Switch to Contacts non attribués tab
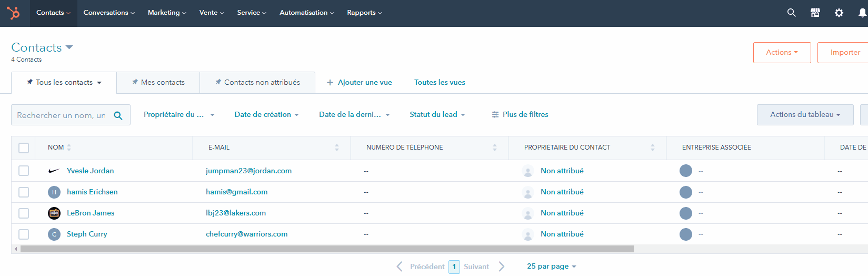This screenshot has height=276, width=868. tap(257, 83)
